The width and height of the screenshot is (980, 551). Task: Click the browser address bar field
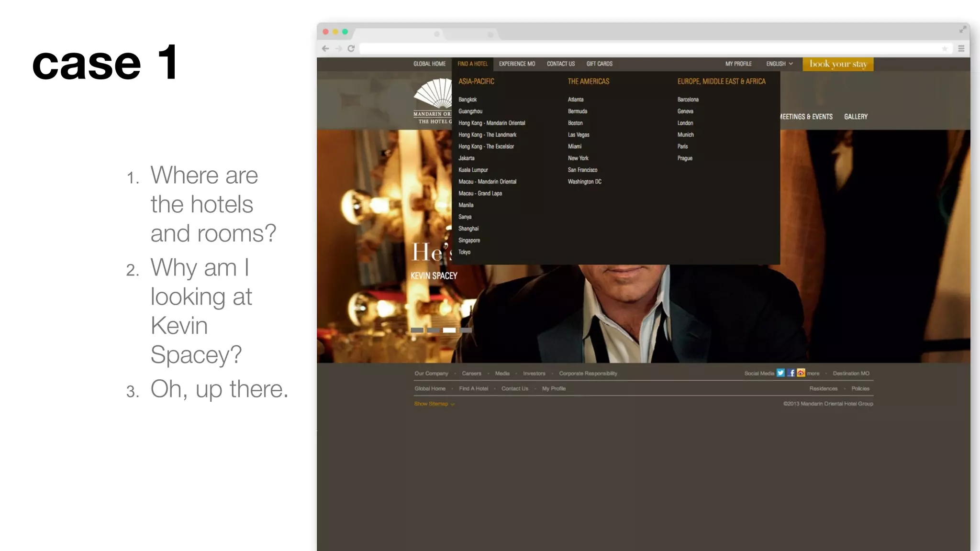(x=646, y=49)
